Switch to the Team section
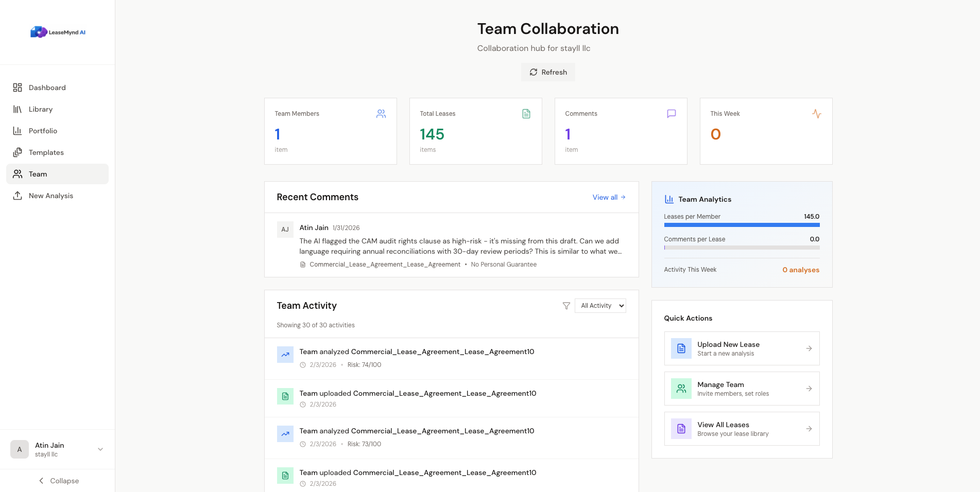The height and width of the screenshot is (492, 980). tap(38, 174)
